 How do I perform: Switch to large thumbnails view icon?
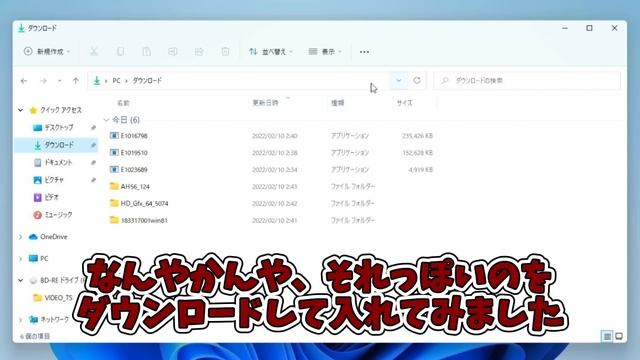point(619,336)
